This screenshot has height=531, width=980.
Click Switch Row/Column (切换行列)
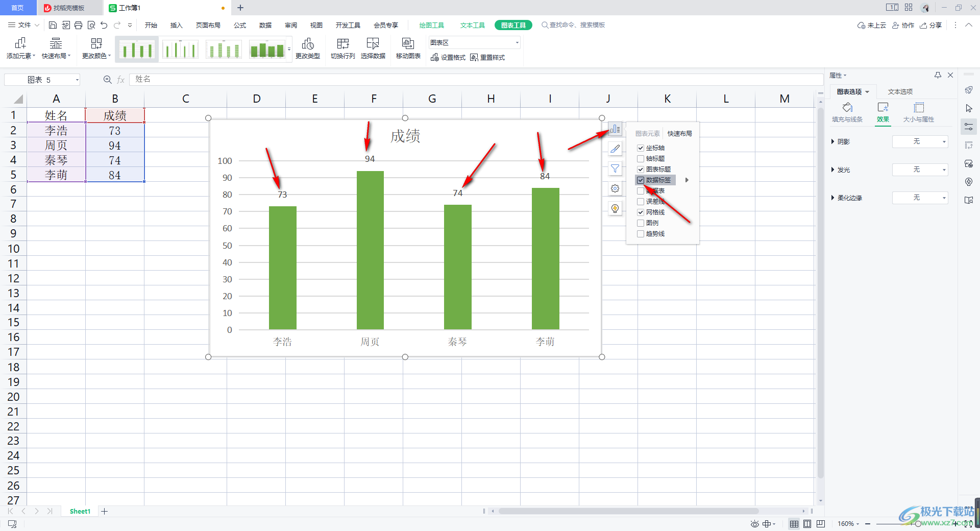click(343, 49)
